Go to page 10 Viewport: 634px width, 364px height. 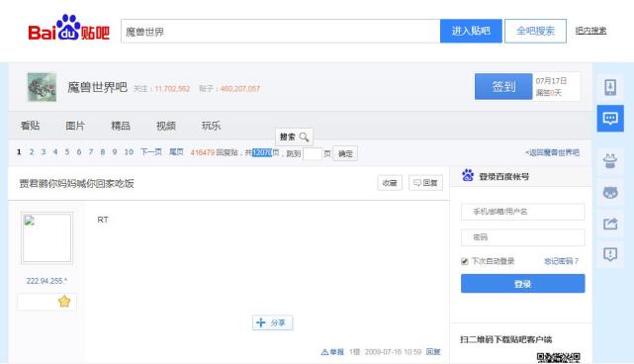(129, 152)
